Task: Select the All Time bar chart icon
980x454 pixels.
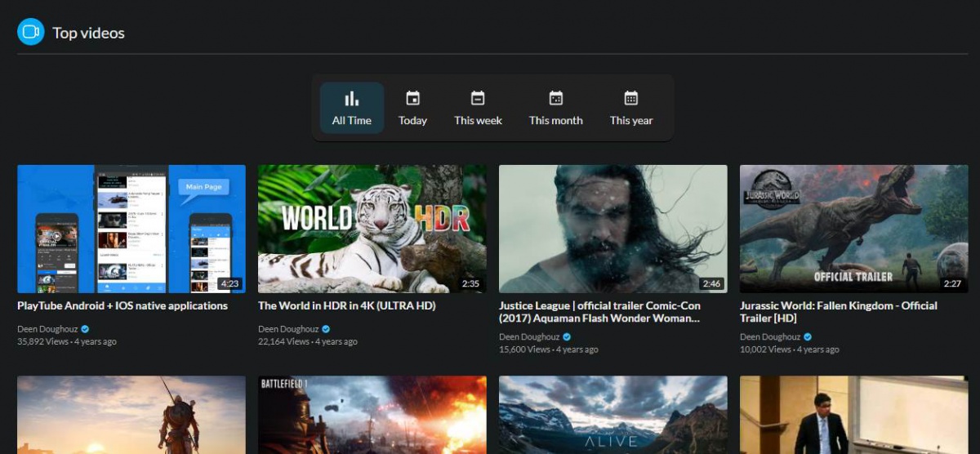Action: click(x=351, y=99)
